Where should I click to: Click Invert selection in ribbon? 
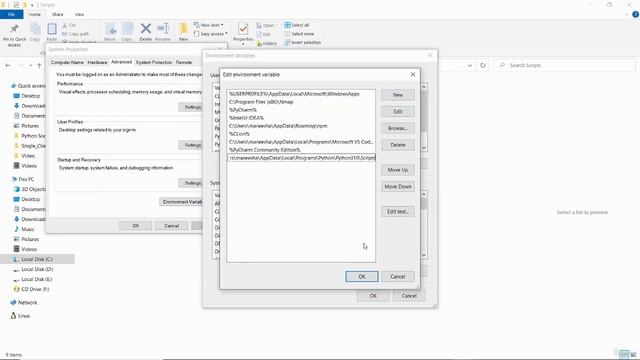click(x=302, y=42)
